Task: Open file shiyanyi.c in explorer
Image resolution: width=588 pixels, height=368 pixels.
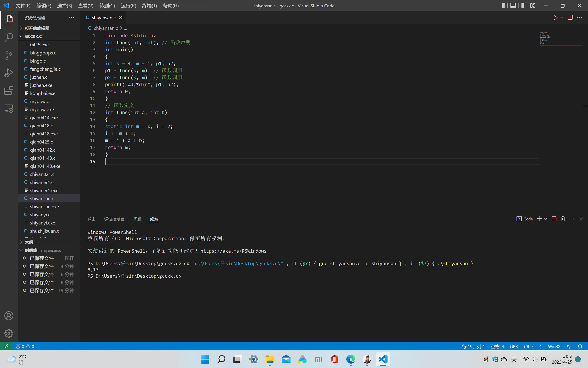Action: 49,214
